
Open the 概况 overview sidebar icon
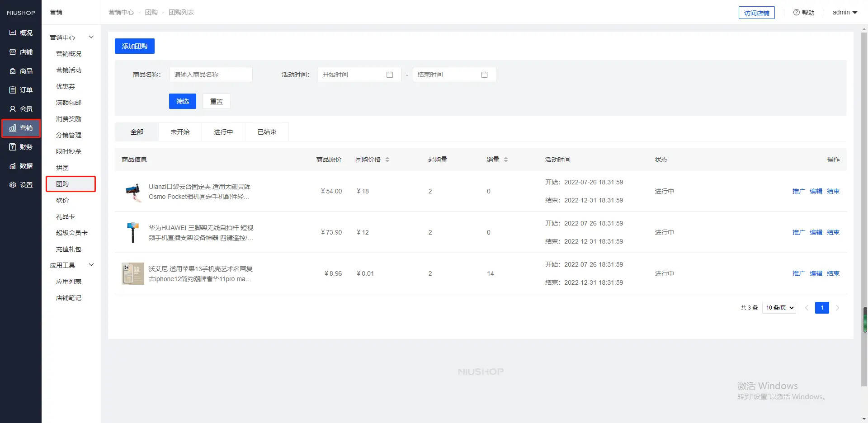click(x=13, y=33)
